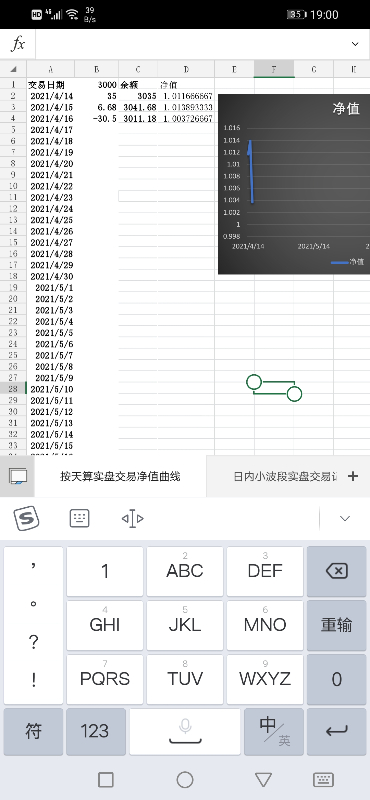Open Sogou input method S logo
Screen dimensions: 370x800
(26, 519)
